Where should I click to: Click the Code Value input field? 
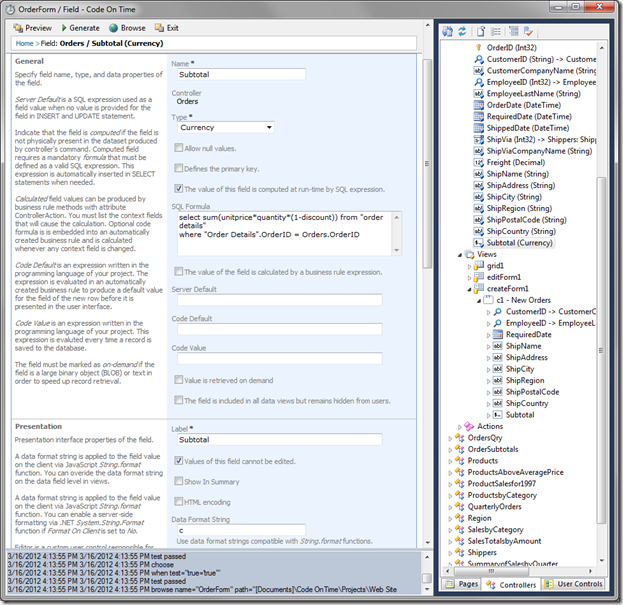pos(280,358)
